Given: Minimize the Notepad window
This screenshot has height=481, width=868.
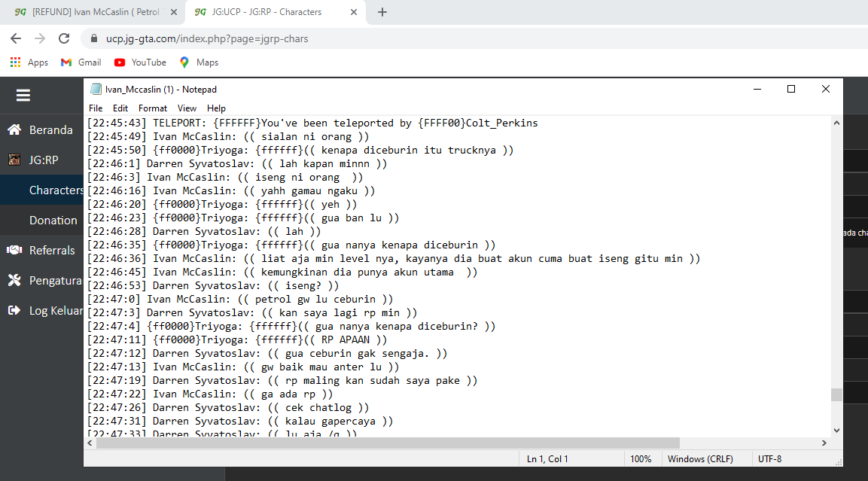Looking at the screenshot, I should 757,89.
